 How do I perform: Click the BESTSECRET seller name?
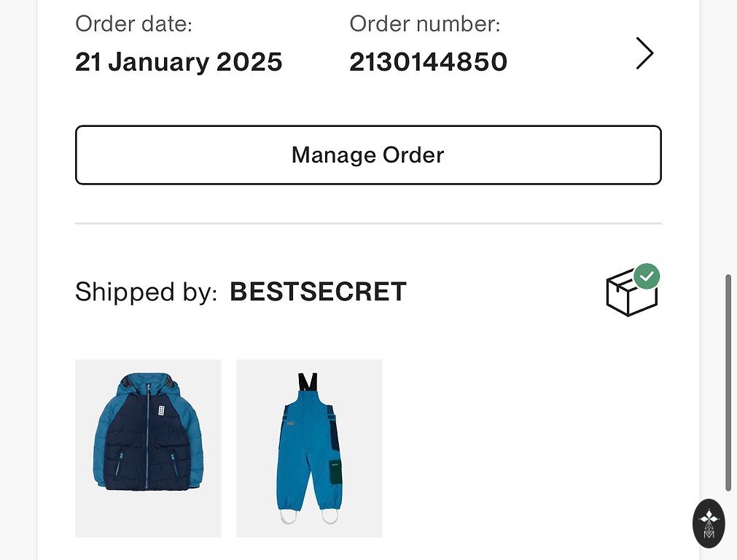tap(318, 292)
